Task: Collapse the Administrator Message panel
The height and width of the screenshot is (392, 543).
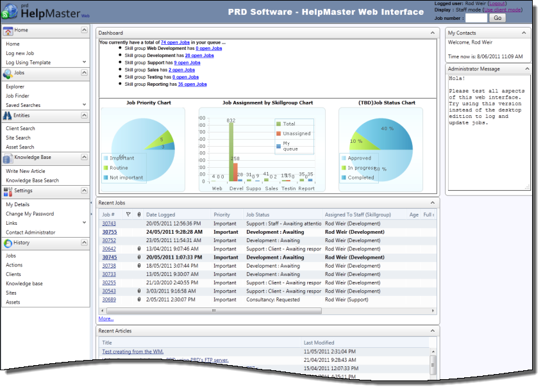Action: tap(527, 69)
